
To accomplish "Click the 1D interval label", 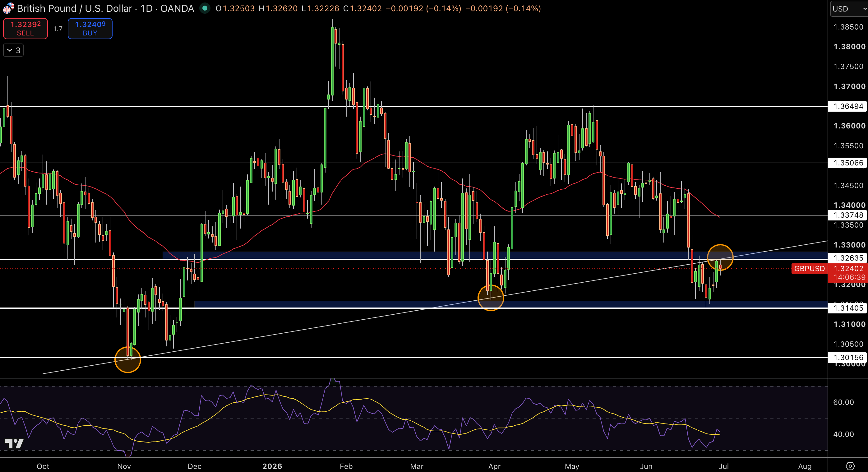I will click(146, 8).
